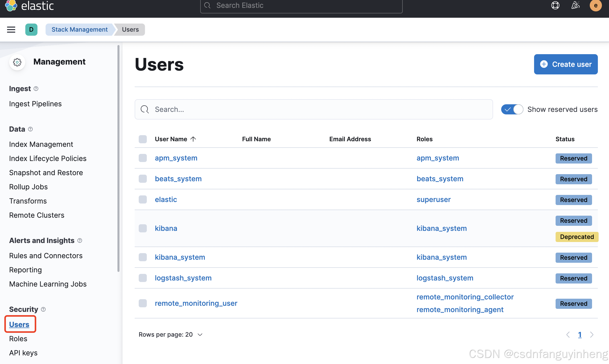Viewport: 609px width, 364px height.
Task: Open the Rows per page dropdown
Action: click(171, 335)
